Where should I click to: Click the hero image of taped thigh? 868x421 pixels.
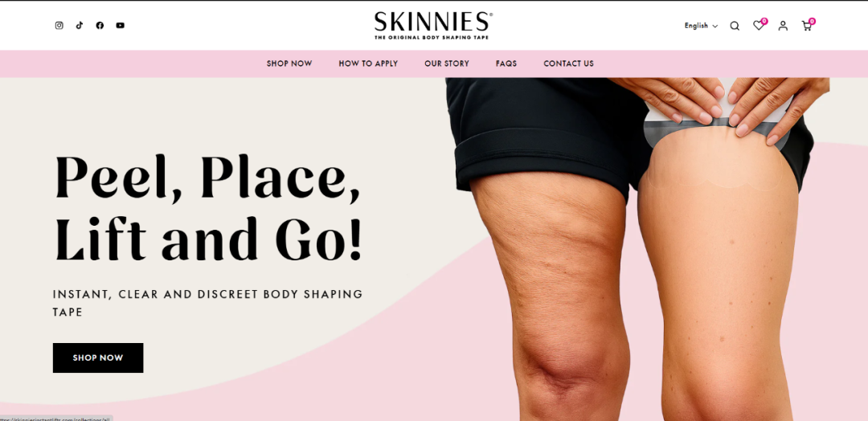[x=637, y=249]
